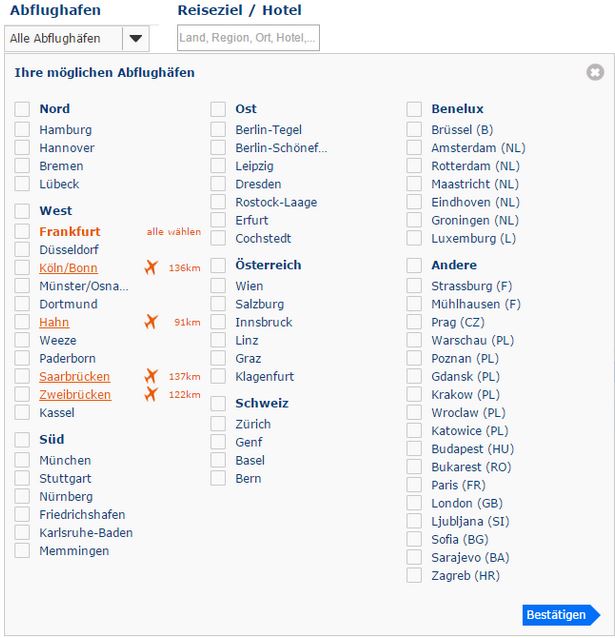
Task: Click the airplane icon beside Zweibrücken
Action: [x=151, y=394]
